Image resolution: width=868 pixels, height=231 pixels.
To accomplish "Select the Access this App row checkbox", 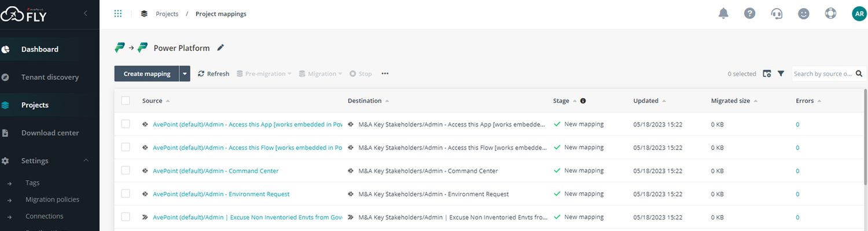I will tap(126, 124).
